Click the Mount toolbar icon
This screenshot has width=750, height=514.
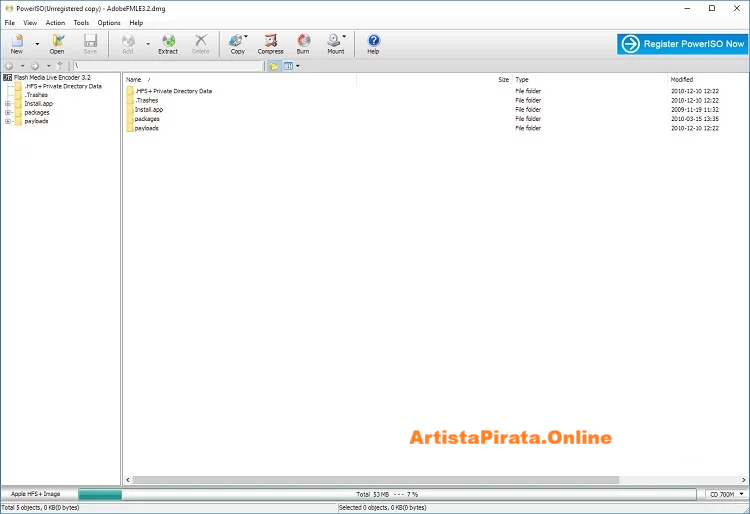tap(336, 44)
